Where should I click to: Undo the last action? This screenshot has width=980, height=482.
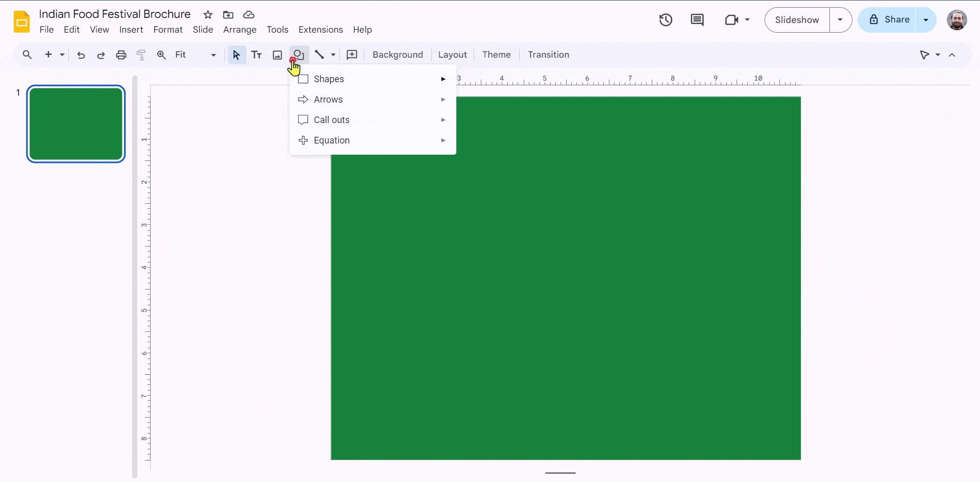click(x=81, y=55)
